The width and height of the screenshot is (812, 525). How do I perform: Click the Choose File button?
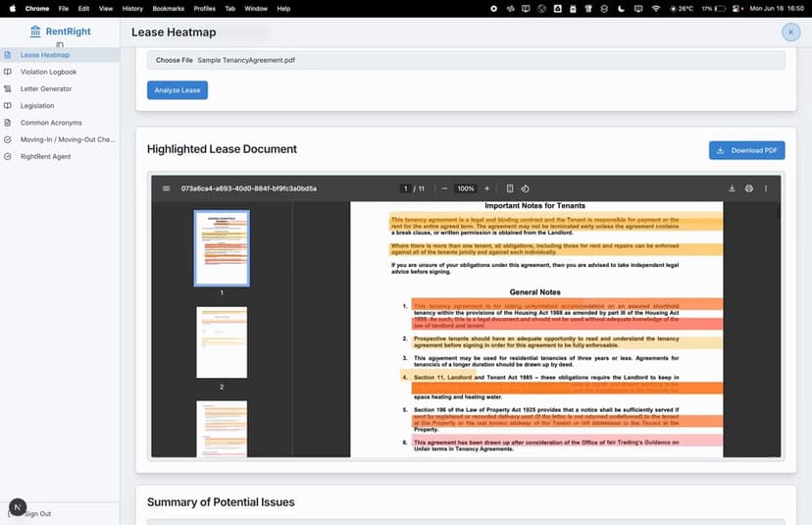(x=174, y=60)
